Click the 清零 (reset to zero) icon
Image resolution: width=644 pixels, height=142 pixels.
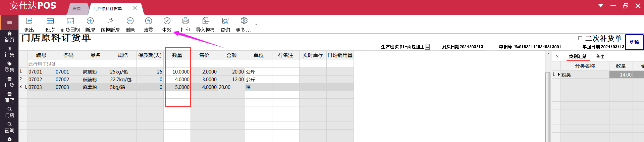pos(148,21)
